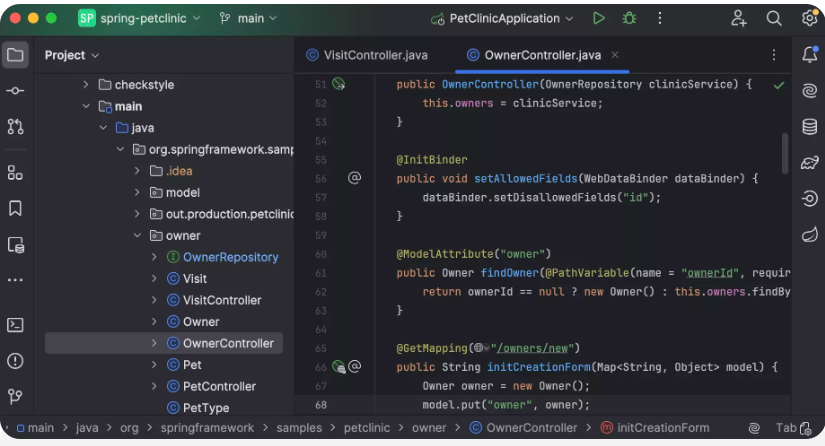Open the editor tabs options menu
The image size is (825, 446).
[x=773, y=55]
